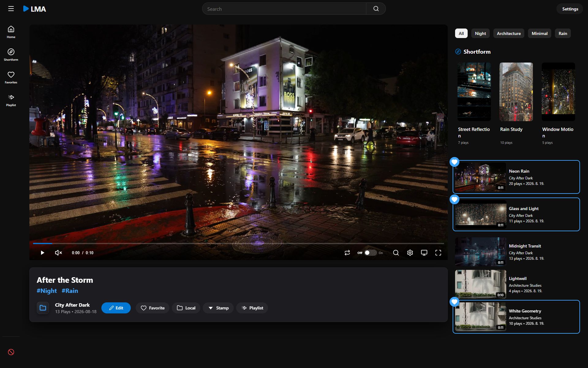Click the Edit button
Image resolution: width=588 pixels, height=368 pixels.
116,308
